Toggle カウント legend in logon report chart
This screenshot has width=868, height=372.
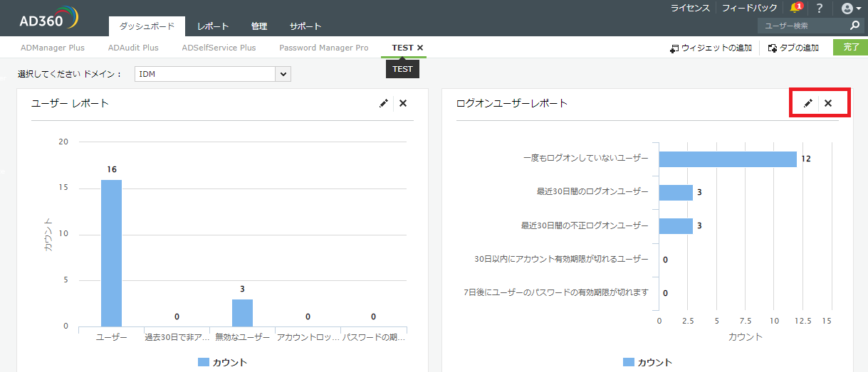[x=647, y=362]
